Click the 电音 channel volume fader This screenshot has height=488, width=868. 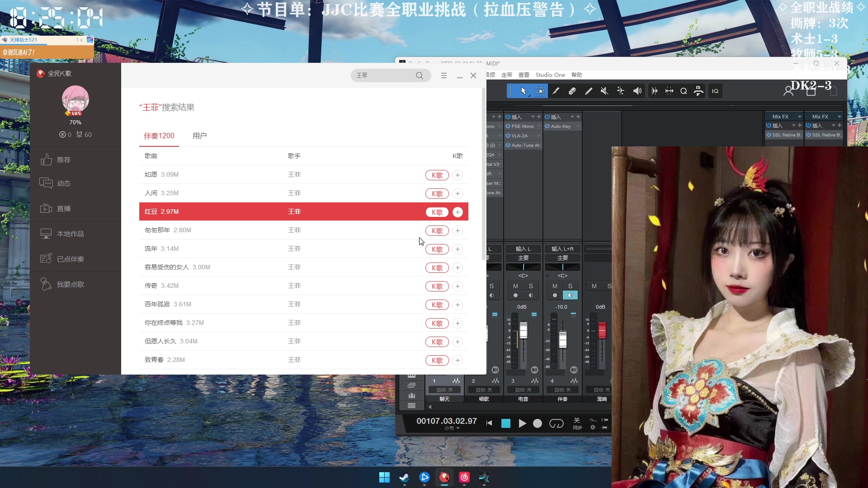click(524, 330)
